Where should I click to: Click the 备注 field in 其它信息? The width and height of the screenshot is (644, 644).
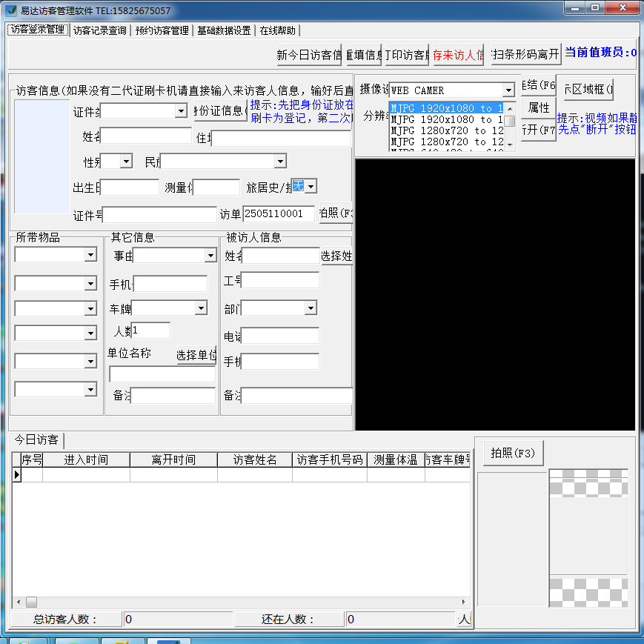pos(173,396)
